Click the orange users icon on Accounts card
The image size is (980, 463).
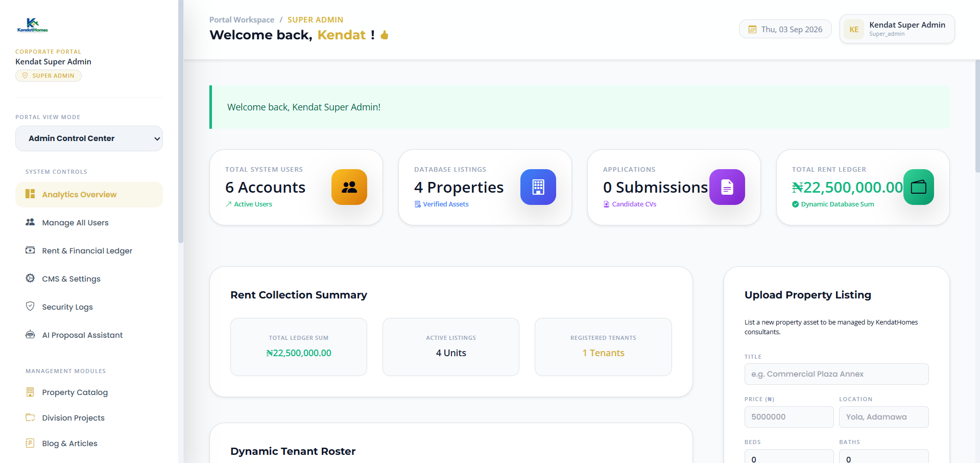pos(349,187)
